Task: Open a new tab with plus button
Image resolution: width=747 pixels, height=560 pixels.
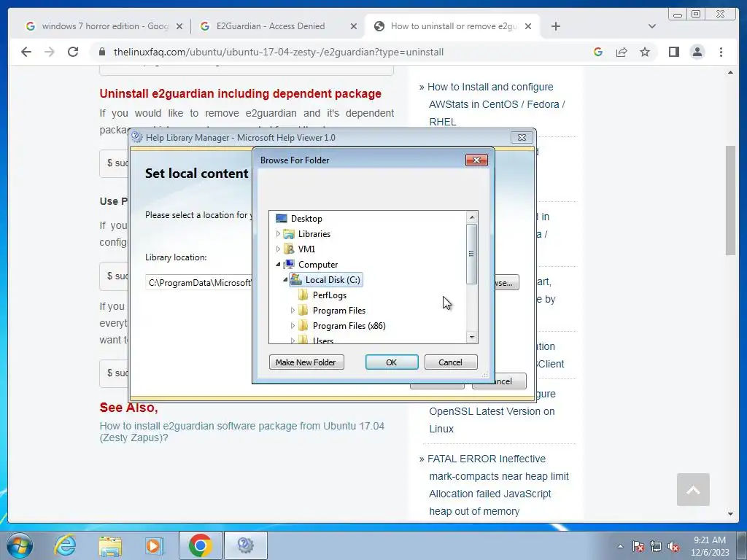Action: 555,26
